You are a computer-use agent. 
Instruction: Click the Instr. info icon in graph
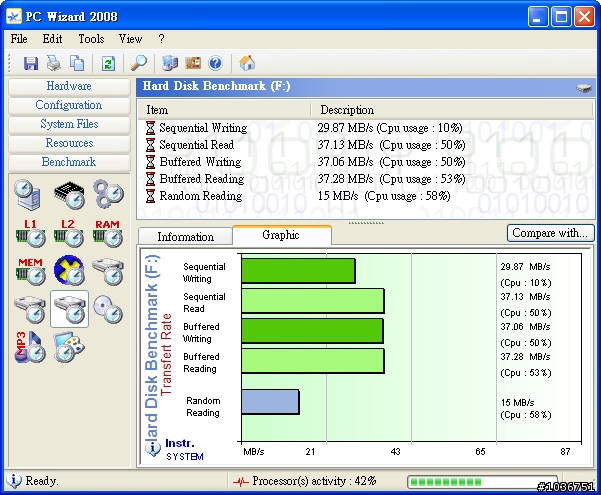coord(153,448)
